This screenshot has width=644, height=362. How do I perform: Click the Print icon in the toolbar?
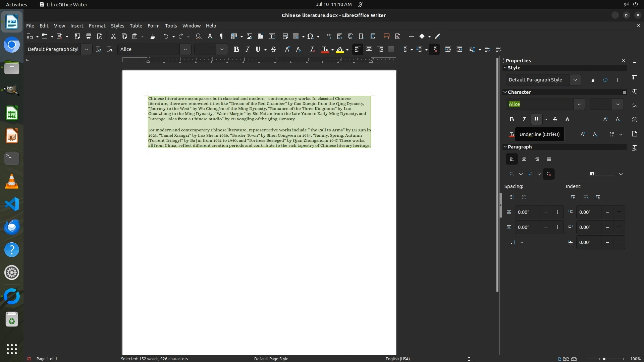coord(89,36)
